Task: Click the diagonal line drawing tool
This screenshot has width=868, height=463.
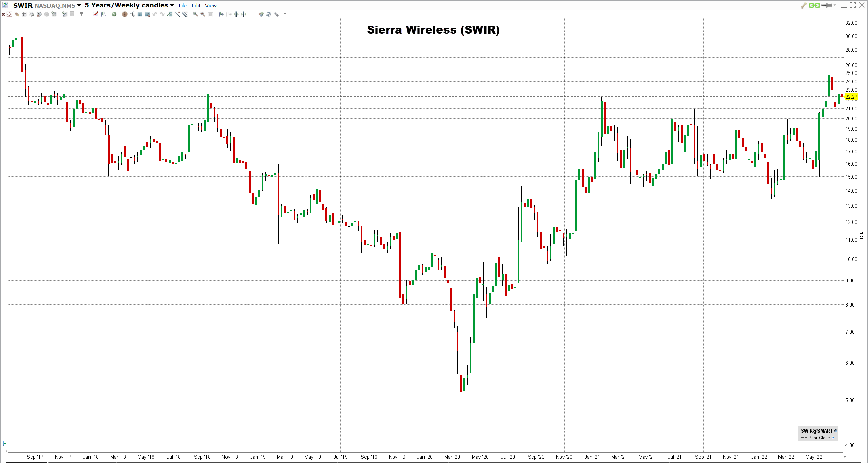Action: 177,14
